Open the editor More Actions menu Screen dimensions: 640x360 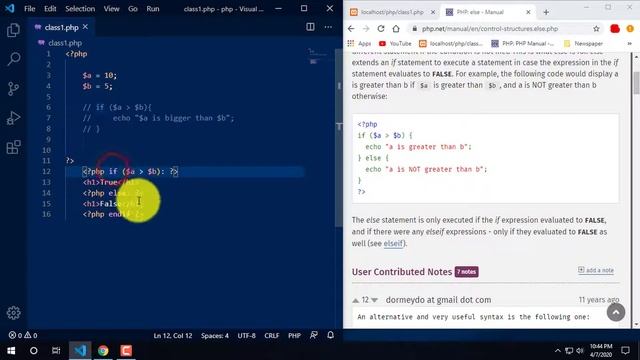[328, 27]
